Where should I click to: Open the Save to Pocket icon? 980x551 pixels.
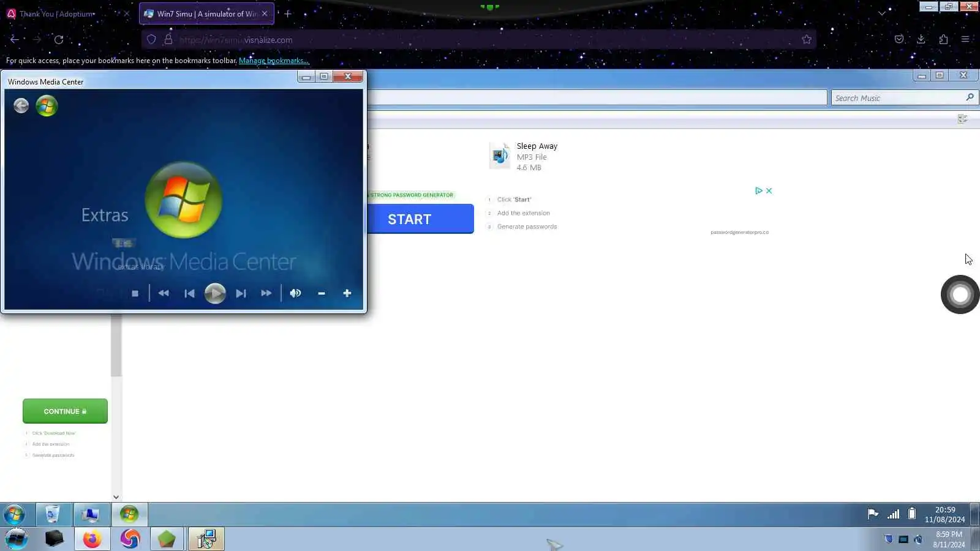coord(899,39)
